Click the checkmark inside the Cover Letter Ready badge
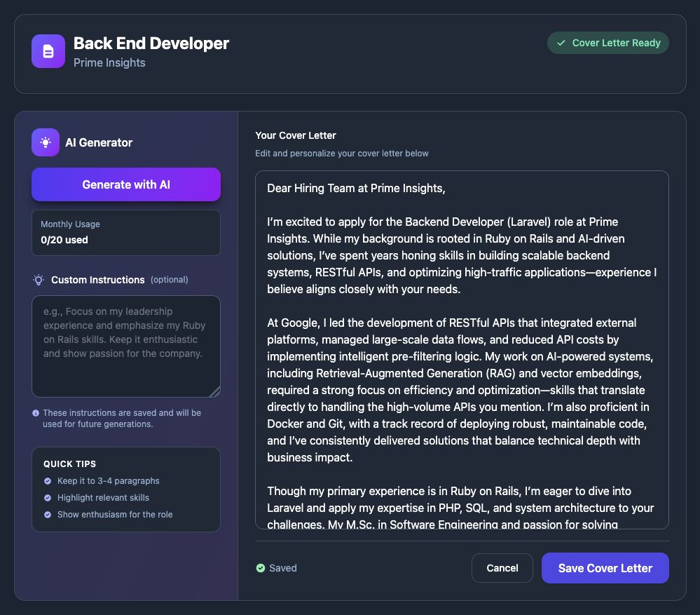The height and width of the screenshot is (615, 700). pos(561,43)
